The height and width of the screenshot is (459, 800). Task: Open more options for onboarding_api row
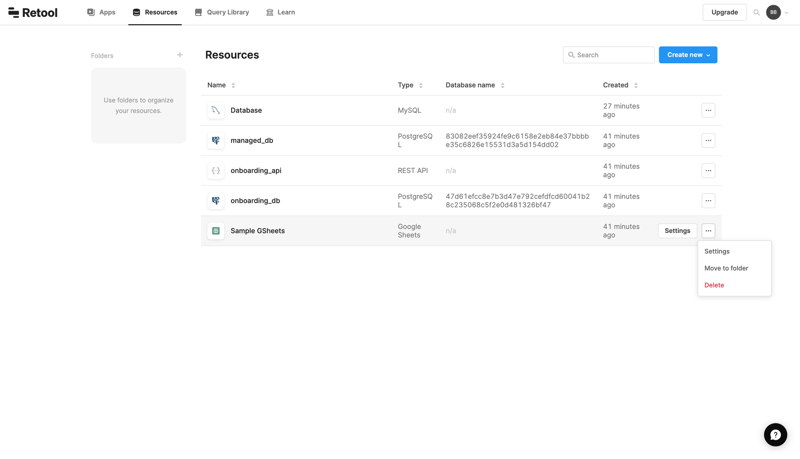tap(708, 170)
